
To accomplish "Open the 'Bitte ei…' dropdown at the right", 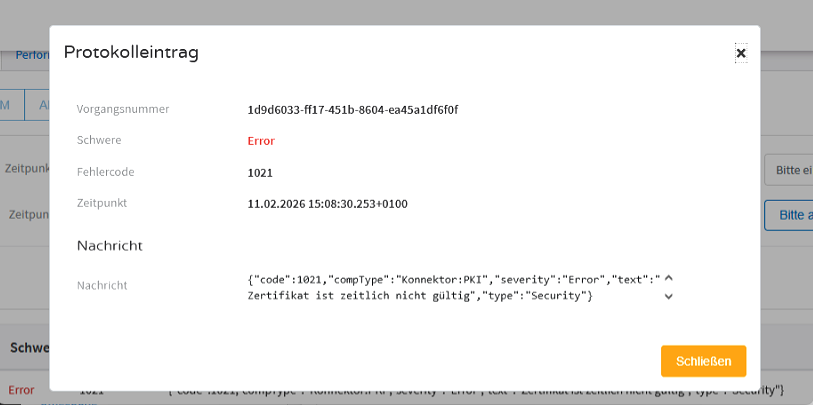I will click(x=788, y=170).
